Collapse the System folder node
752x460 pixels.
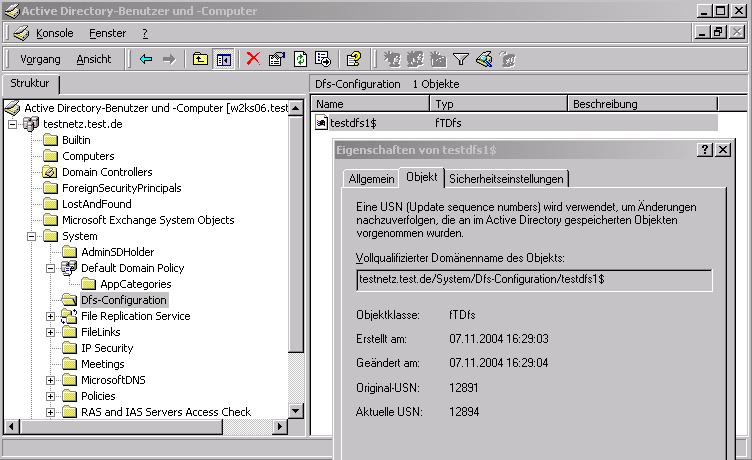click(32, 236)
